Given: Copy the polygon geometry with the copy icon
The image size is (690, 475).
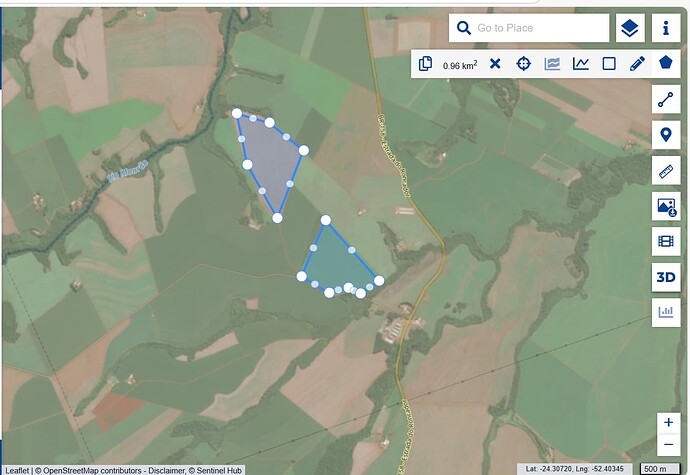Looking at the screenshot, I should 425,64.
